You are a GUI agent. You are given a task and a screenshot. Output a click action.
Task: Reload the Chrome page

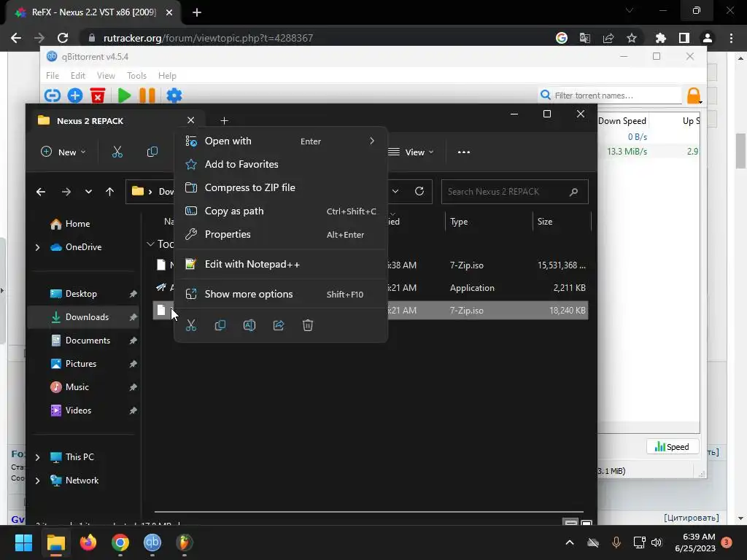pyautogui.click(x=63, y=38)
